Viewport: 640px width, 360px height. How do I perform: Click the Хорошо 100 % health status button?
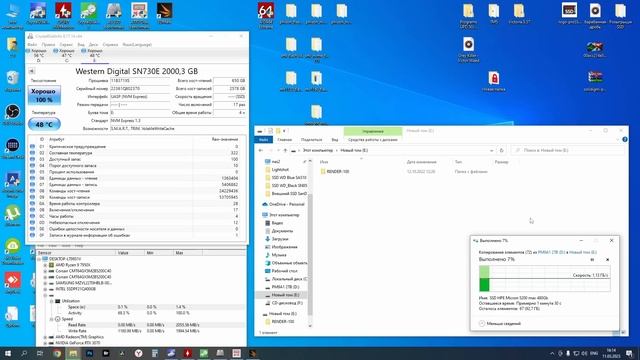tap(44, 95)
